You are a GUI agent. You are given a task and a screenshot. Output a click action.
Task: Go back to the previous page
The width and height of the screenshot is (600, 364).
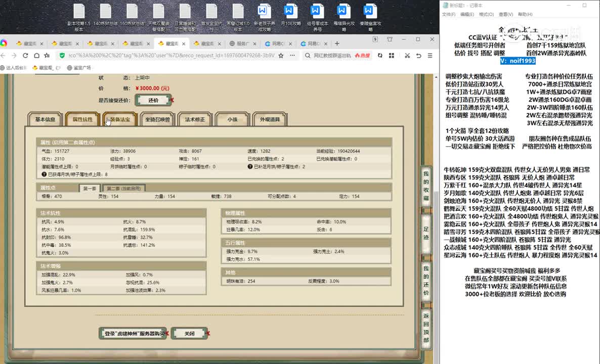pos(3,56)
